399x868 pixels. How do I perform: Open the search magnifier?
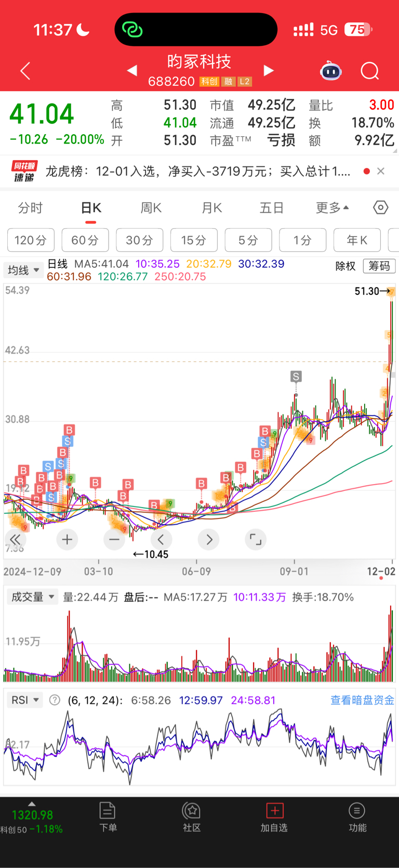tap(370, 71)
